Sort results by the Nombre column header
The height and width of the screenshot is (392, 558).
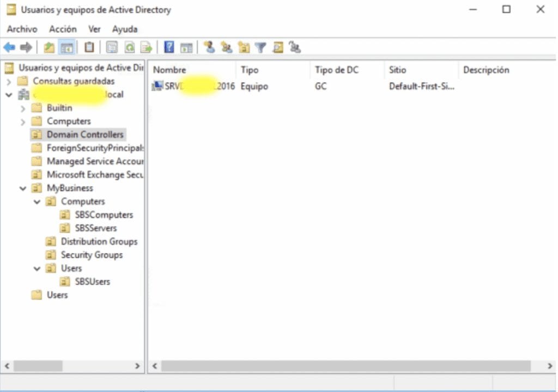click(169, 70)
